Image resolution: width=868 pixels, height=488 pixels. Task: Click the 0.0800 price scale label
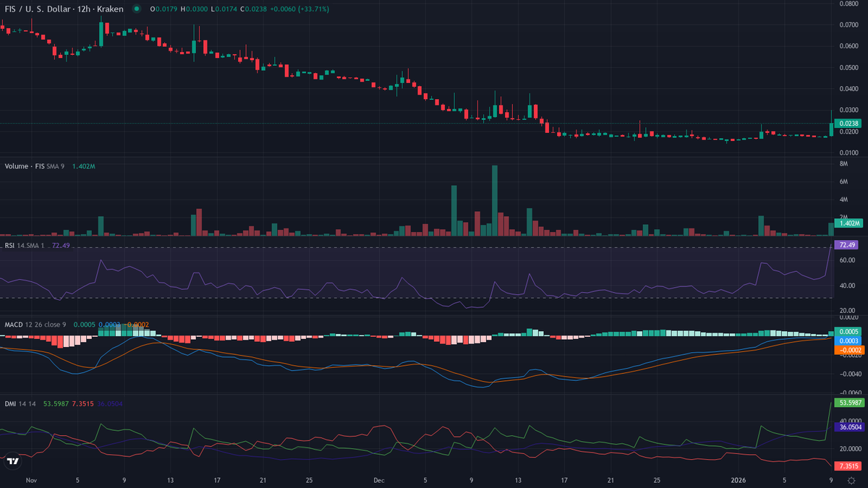click(849, 4)
